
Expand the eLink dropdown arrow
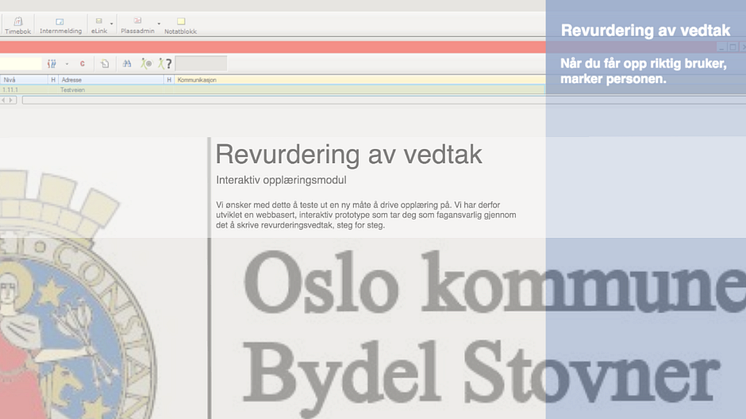point(112,24)
